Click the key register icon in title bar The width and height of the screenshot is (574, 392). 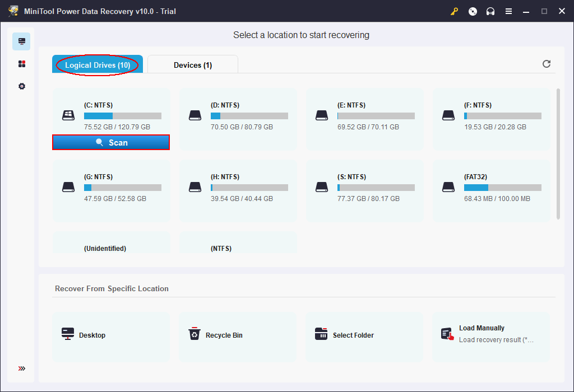point(455,11)
